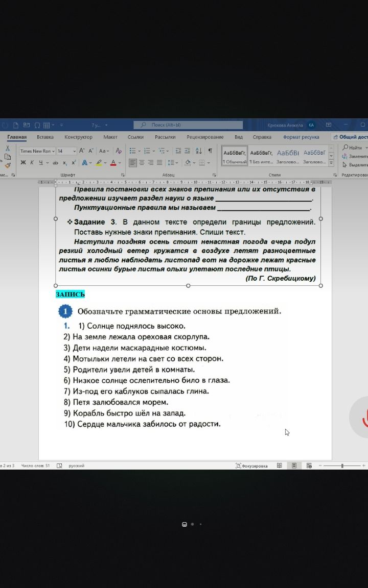
Task: Click the Cut scissors icon
Action: (x=7, y=148)
